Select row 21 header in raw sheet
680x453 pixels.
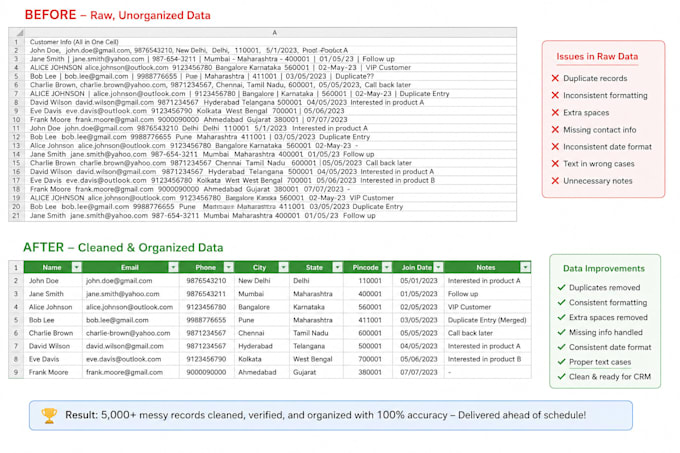coord(16,215)
